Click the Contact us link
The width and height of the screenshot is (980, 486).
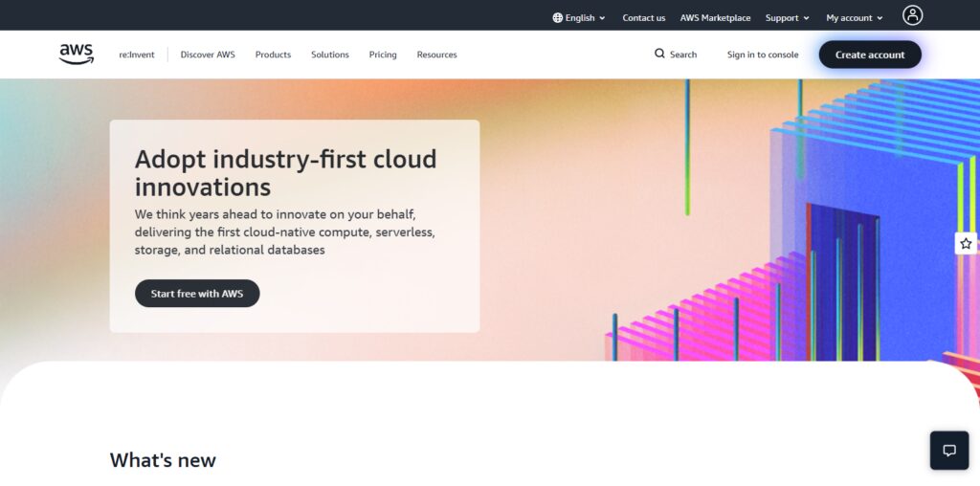point(644,18)
